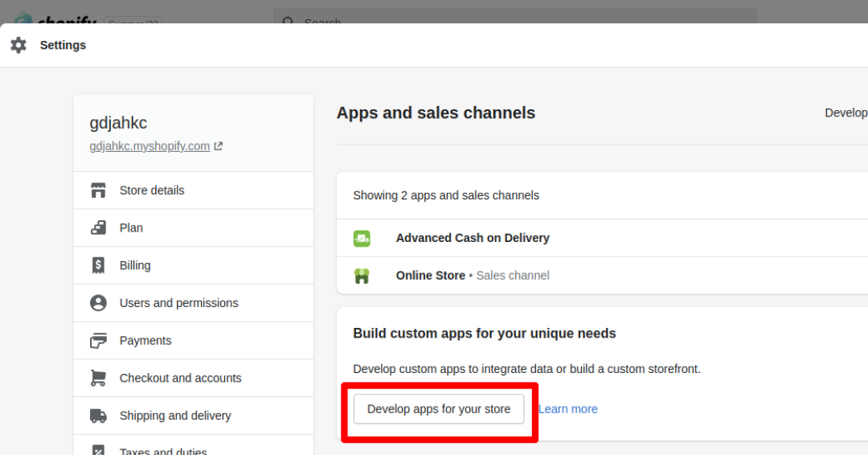Image resolution: width=868 pixels, height=455 pixels.
Task: Click Showing 2 apps and sales channels text
Action: (x=446, y=195)
